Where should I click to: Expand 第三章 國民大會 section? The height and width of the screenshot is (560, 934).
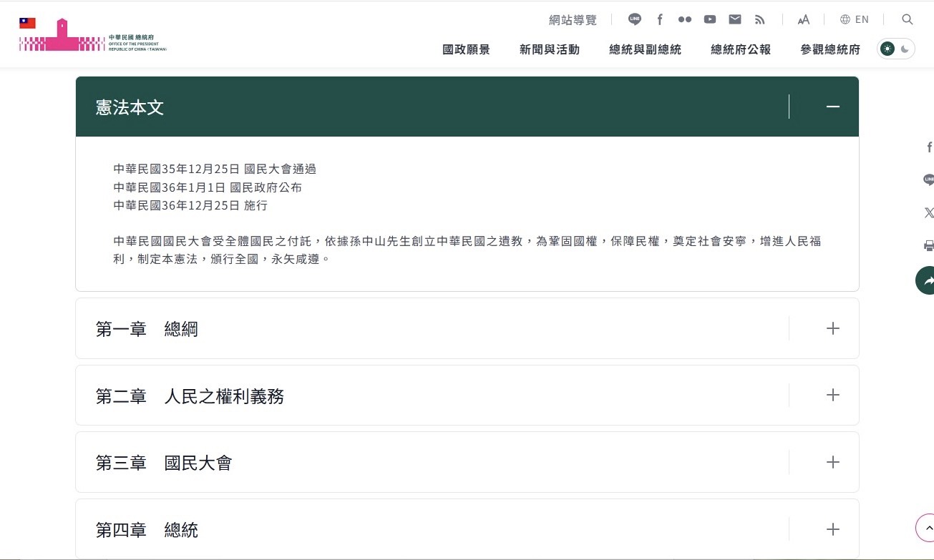coord(832,462)
